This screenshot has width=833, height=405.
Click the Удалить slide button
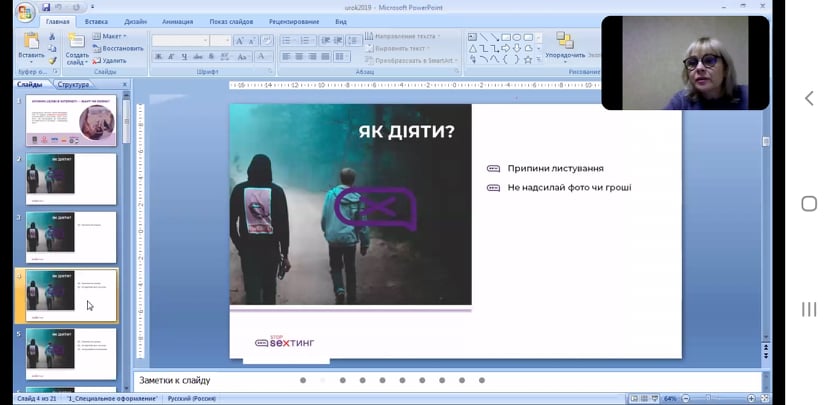110,61
